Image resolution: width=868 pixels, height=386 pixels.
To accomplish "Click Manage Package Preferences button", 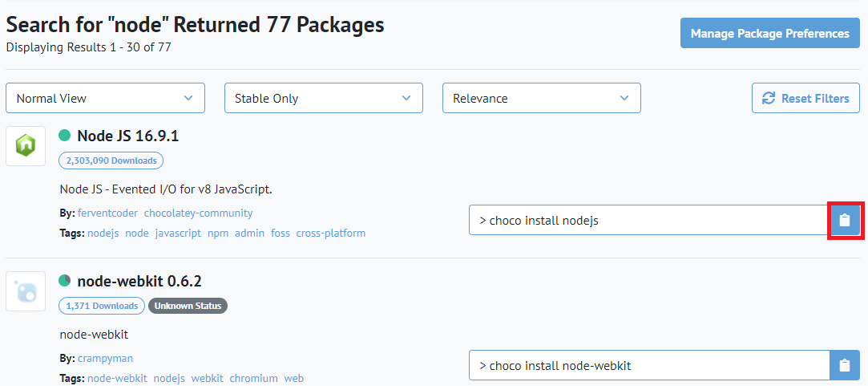I will point(770,33).
